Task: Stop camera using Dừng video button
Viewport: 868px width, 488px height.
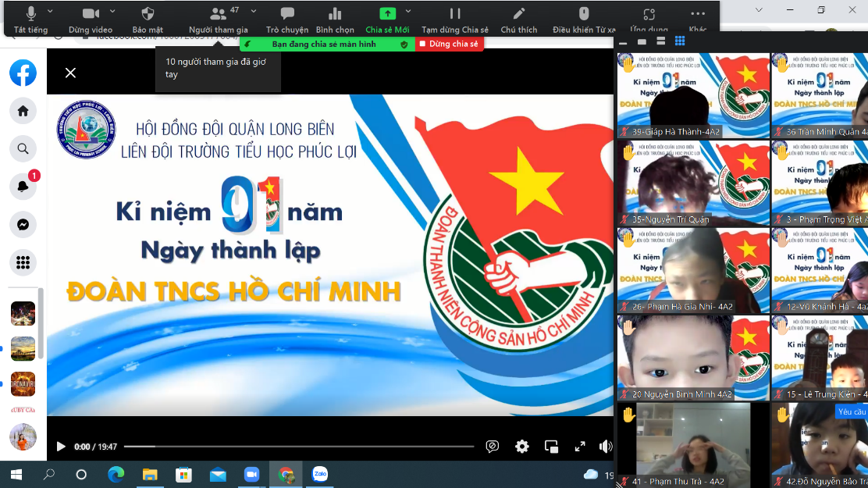Action: click(91, 19)
